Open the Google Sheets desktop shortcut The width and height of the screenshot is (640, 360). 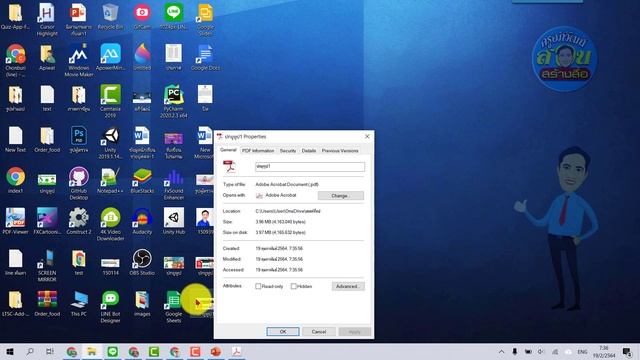click(173, 307)
